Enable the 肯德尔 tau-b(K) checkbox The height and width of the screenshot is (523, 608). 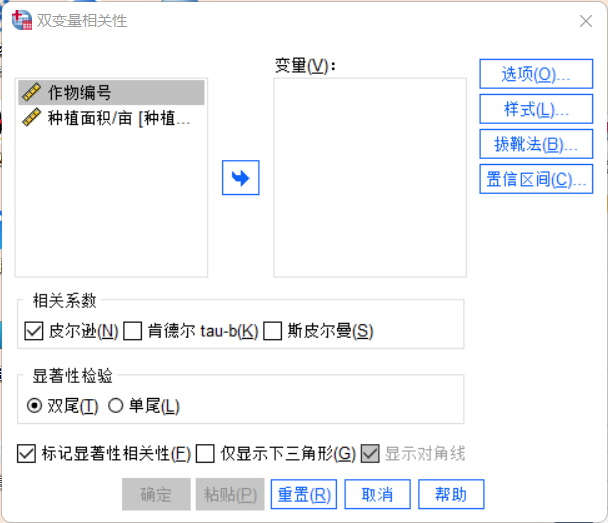[133, 331]
